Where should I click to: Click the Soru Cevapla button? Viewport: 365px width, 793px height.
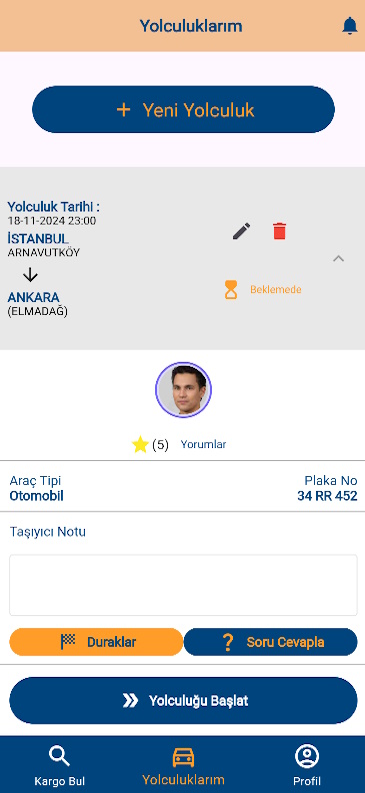[x=270, y=642]
